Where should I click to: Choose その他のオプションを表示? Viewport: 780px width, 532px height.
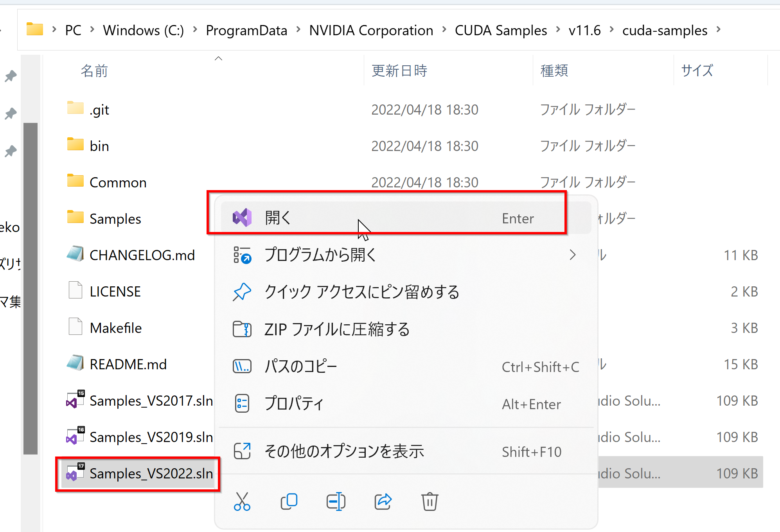[x=406, y=451]
